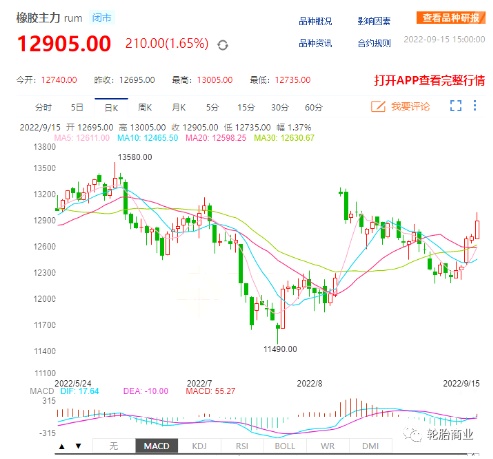Switch indicator to KDJ
Screen dimensions: 493x459
199,446
